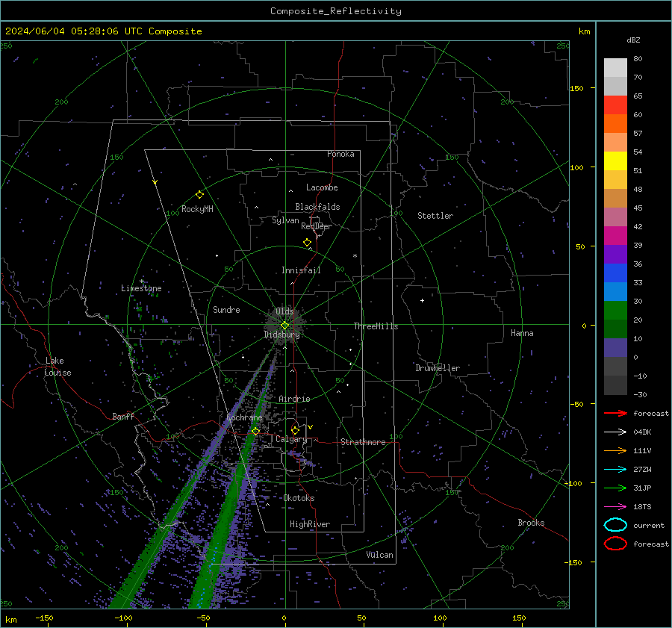Click the Stettler label

click(435, 216)
